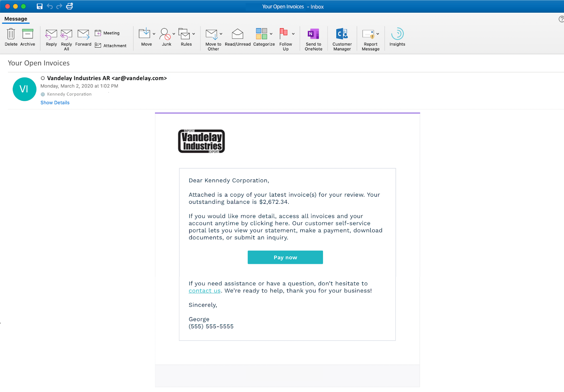
Task: Click the Pay now button
Action: 285,257
